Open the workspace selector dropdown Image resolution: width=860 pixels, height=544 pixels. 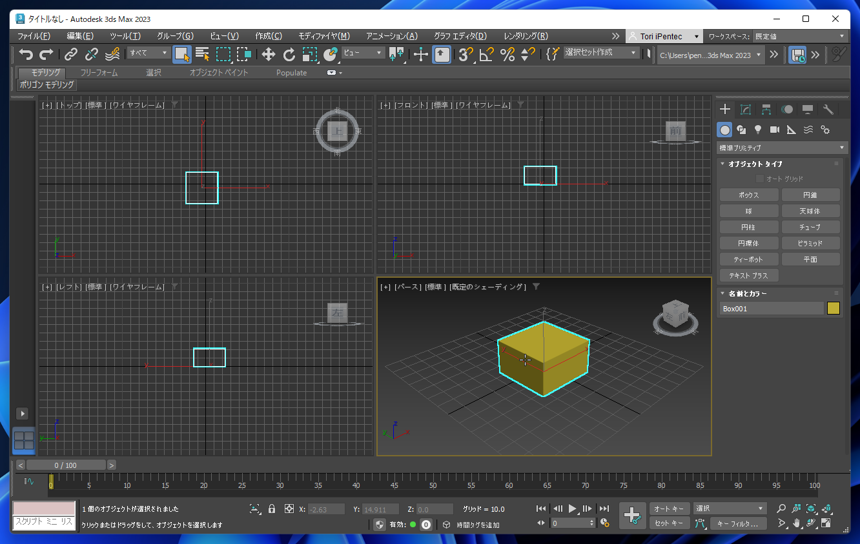tap(800, 36)
